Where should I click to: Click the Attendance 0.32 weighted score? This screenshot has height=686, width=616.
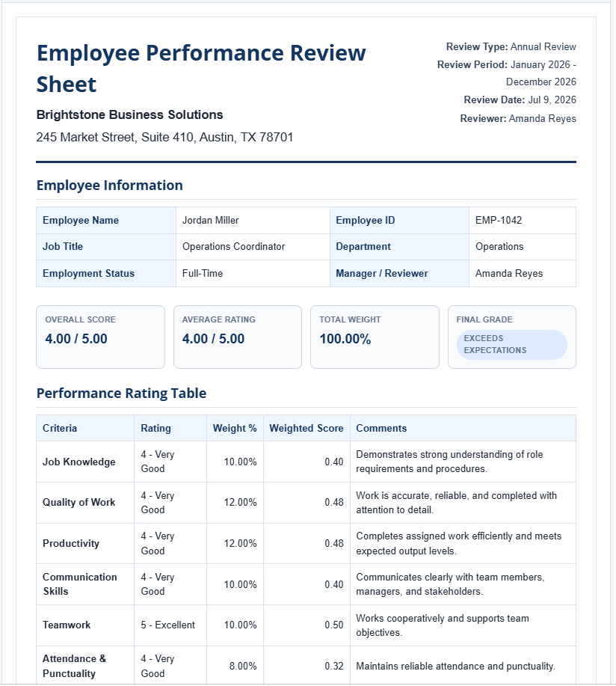(307, 666)
